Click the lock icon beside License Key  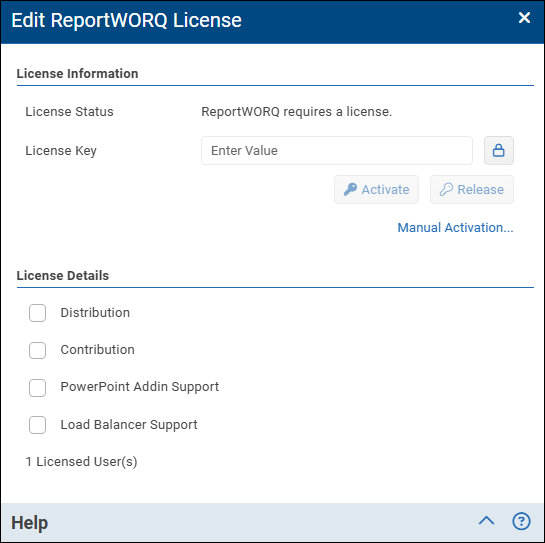498,151
